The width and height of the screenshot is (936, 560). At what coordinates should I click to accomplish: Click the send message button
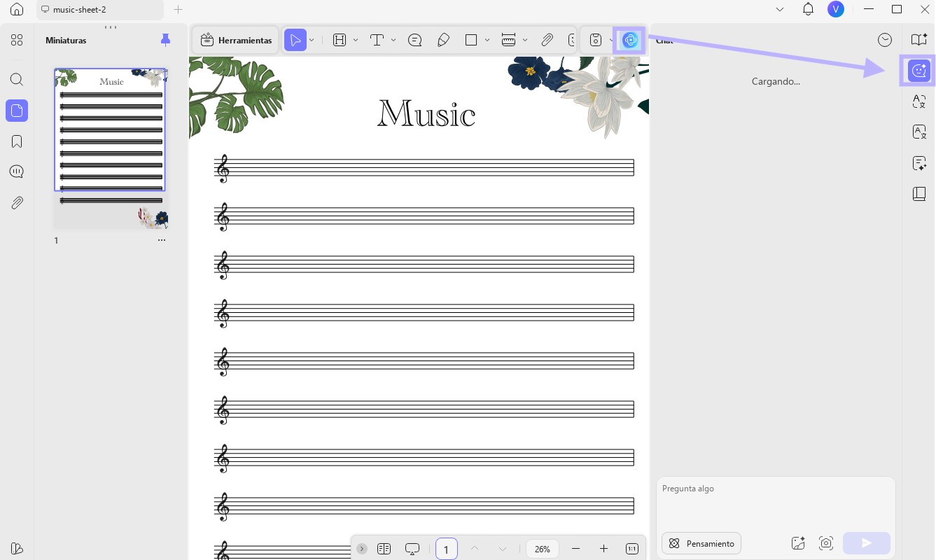(x=867, y=543)
